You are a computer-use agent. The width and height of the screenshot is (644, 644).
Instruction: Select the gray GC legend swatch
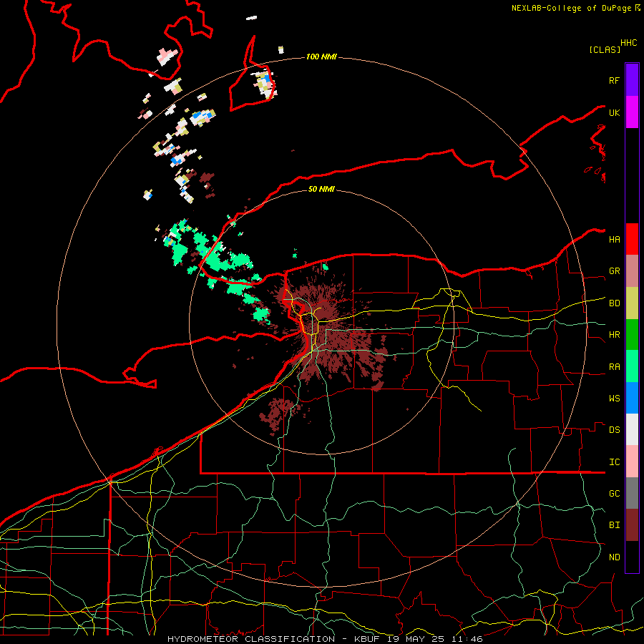[632, 493]
